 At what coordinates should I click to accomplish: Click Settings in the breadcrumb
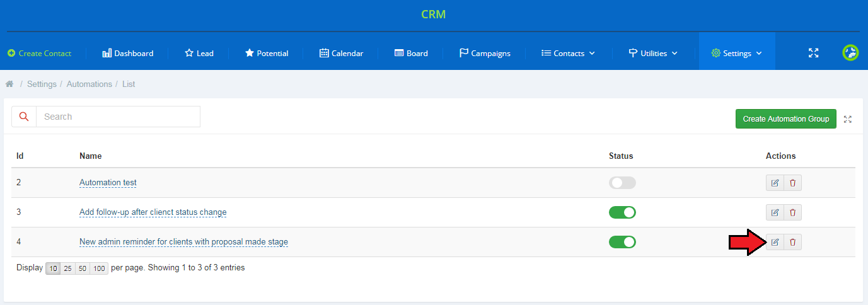click(42, 84)
